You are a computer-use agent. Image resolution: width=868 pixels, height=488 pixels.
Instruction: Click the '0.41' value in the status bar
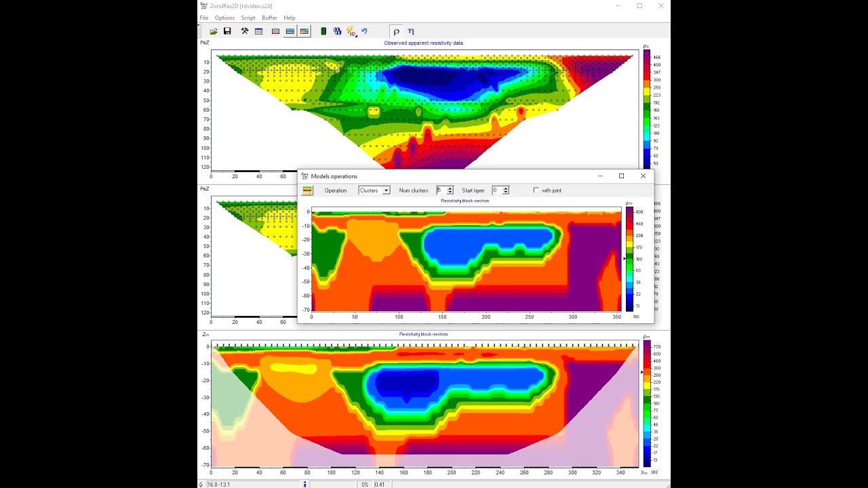[380, 485]
